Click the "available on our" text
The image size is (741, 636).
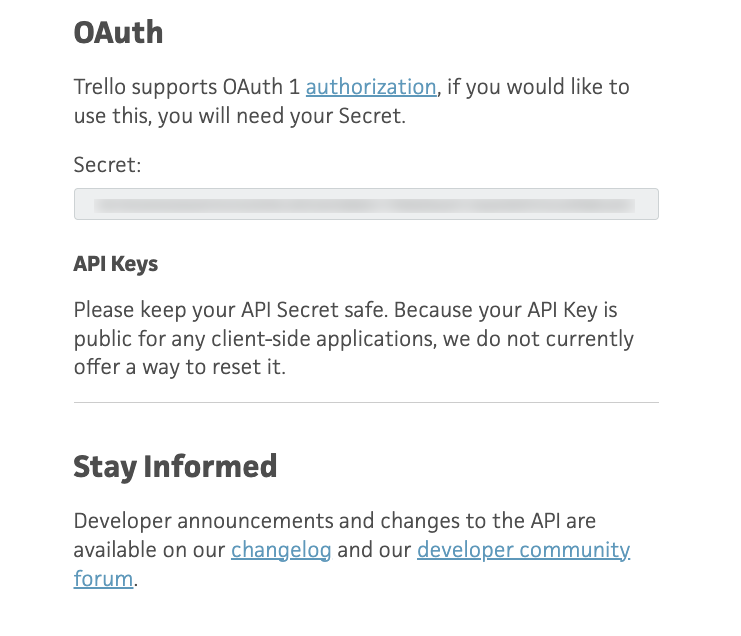pyautogui.click(x=150, y=550)
